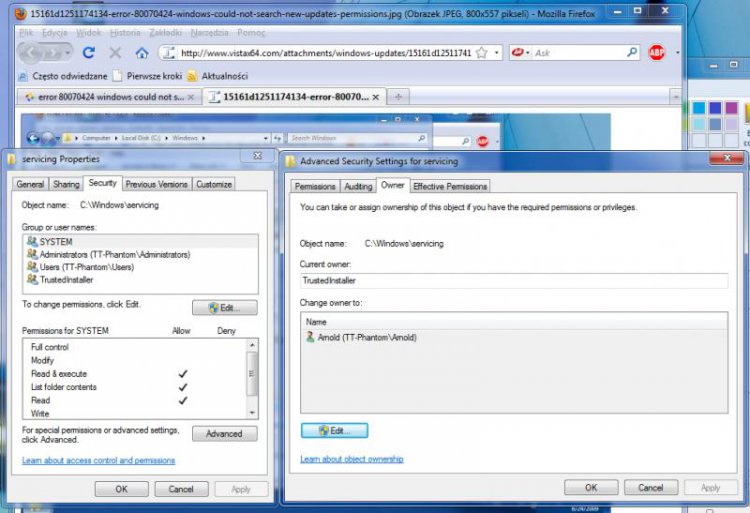Open the URL bar history dropdown
The image size is (750, 513).
coord(496,53)
